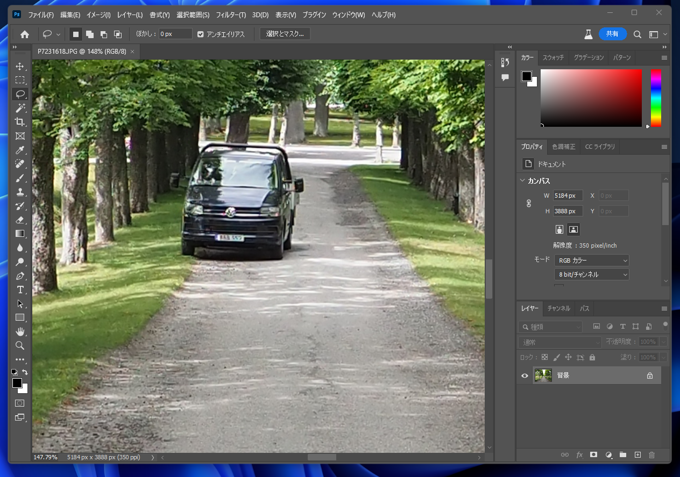Open the 8 bit/チャンネル dropdown

tap(592, 274)
